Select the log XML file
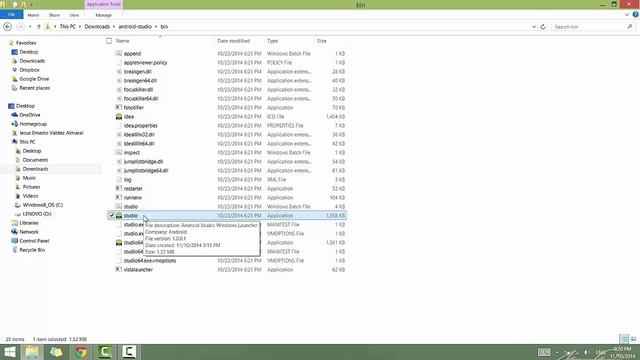The height and width of the screenshot is (360, 640). pos(127,180)
